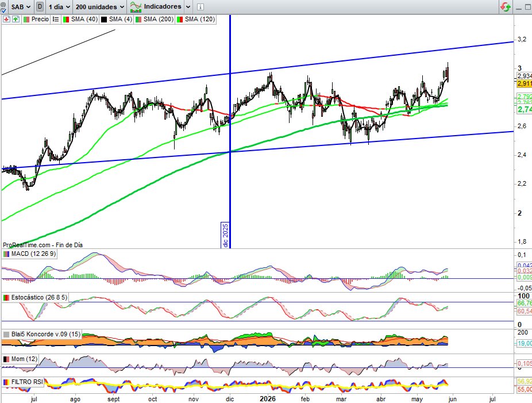The width and height of the screenshot is (532, 403).
Task: Click the black SMA (4) swatch
Action: [x=104, y=20]
